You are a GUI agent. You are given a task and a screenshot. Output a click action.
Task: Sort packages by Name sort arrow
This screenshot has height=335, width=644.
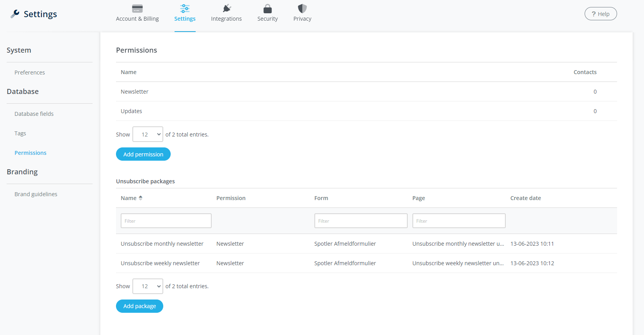coord(141,198)
